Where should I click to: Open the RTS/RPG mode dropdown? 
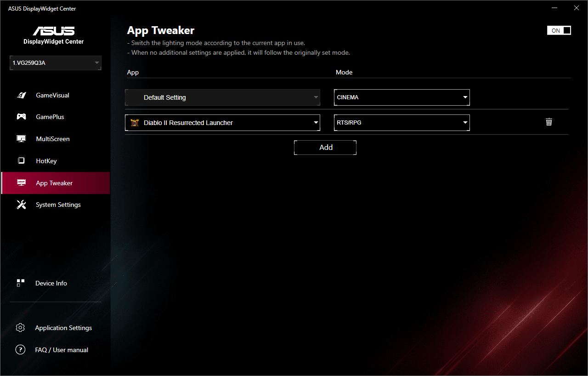click(401, 123)
